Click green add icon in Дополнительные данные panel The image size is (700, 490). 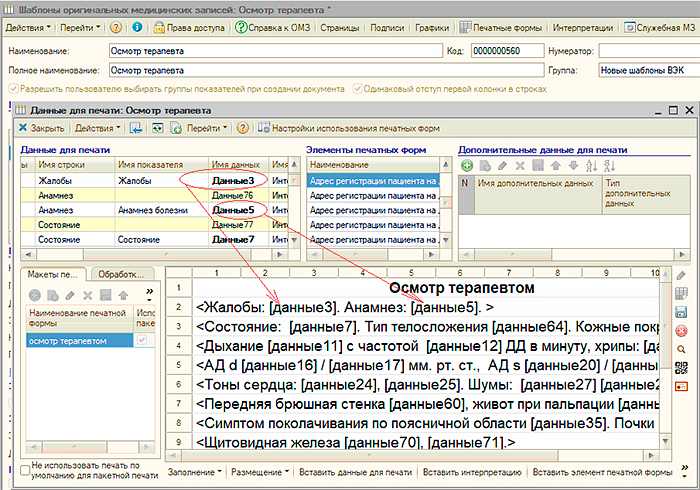pyautogui.click(x=467, y=165)
